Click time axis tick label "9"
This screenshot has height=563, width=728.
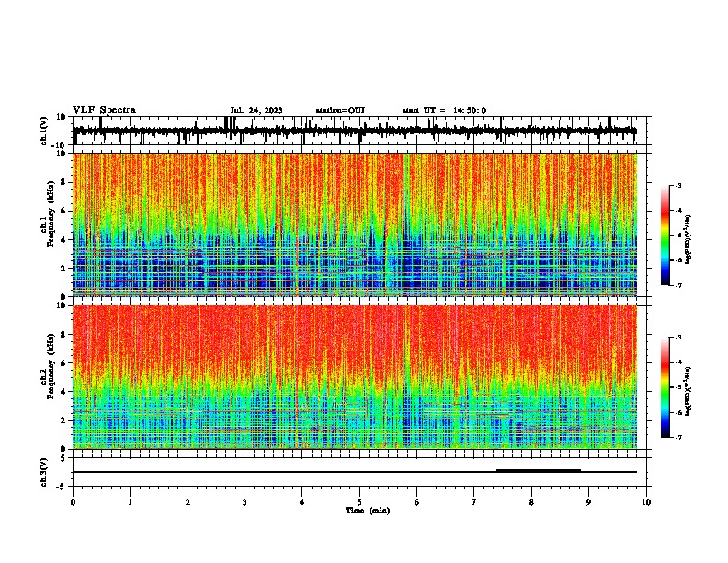click(x=588, y=502)
